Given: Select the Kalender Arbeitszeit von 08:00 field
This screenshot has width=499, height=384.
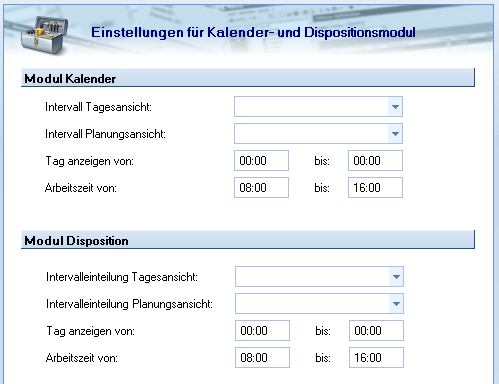Looking at the screenshot, I should (x=261, y=188).
